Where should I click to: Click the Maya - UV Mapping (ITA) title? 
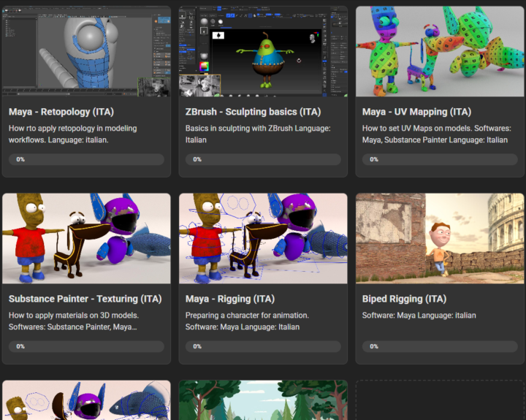pyautogui.click(x=416, y=112)
